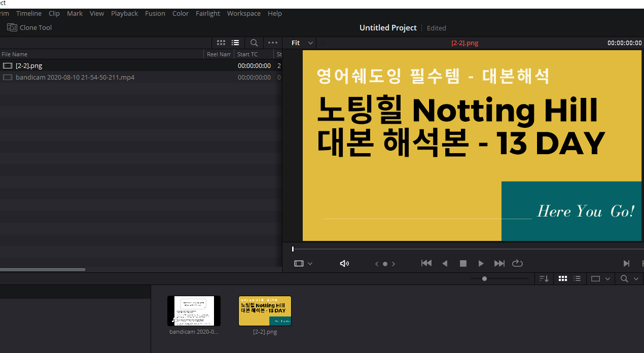644x353 pixels.
Task: Play the clip forward
Action: point(481,263)
